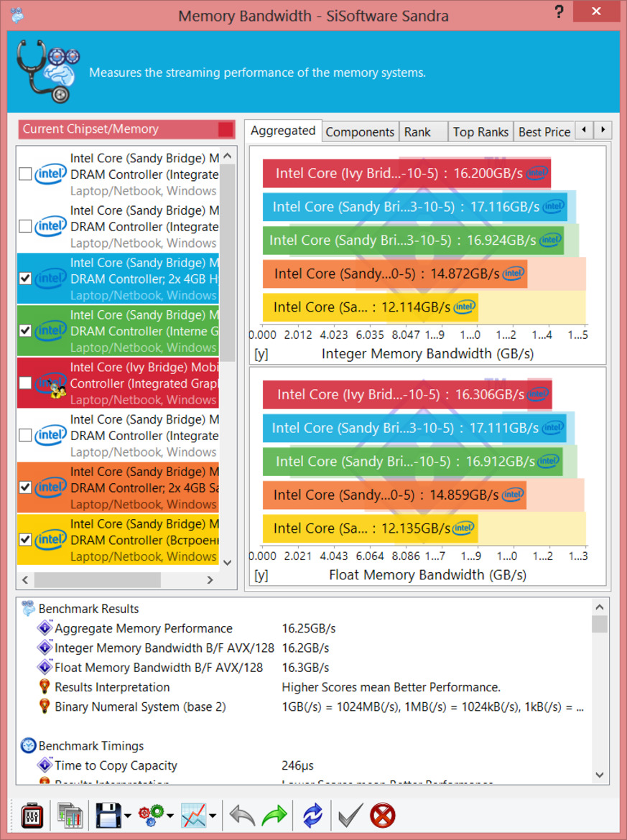Open the dropdown arrow next to gears icon
627x840 pixels.
(170, 816)
